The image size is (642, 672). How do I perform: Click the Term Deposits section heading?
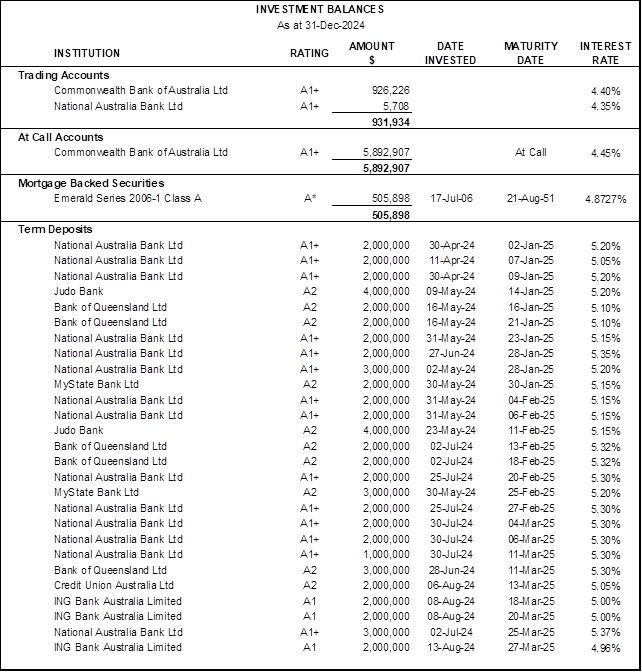pos(55,229)
